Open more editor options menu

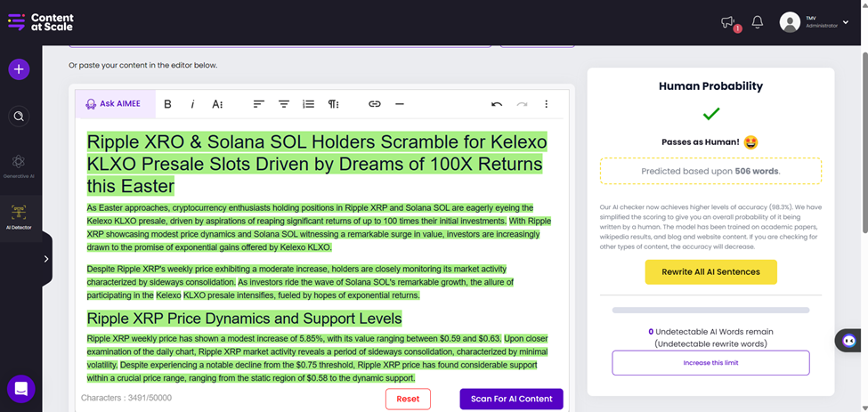pyautogui.click(x=547, y=104)
